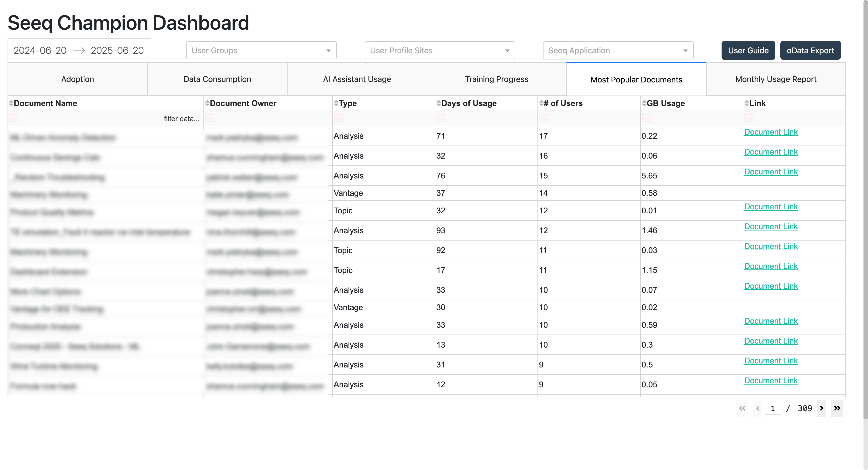Image resolution: width=868 pixels, height=470 pixels.
Task: Switch to the Data Consumption tab
Action: coord(217,79)
